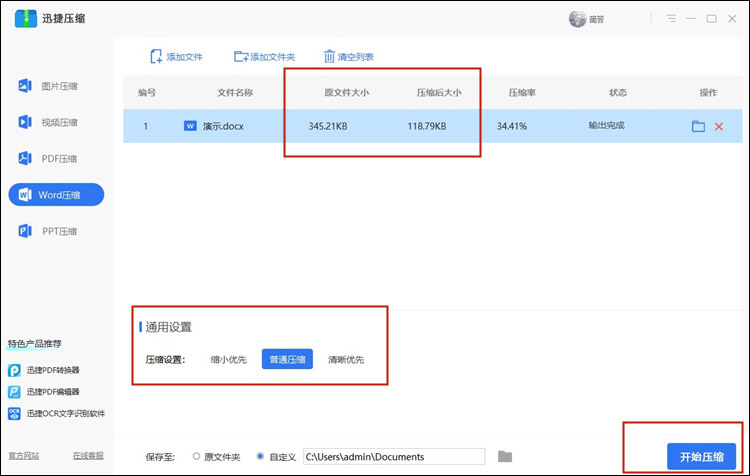Click the 编号 column header
Screen dimensions: 750x476
click(x=147, y=92)
